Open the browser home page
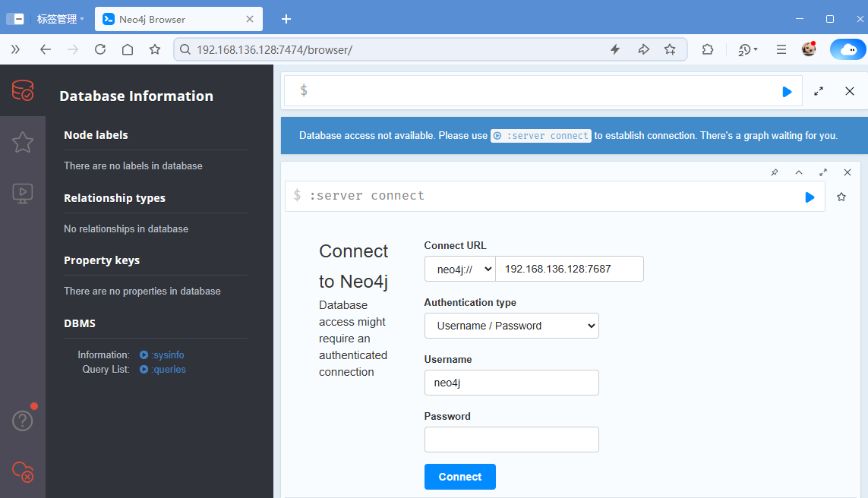 pos(128,50)
